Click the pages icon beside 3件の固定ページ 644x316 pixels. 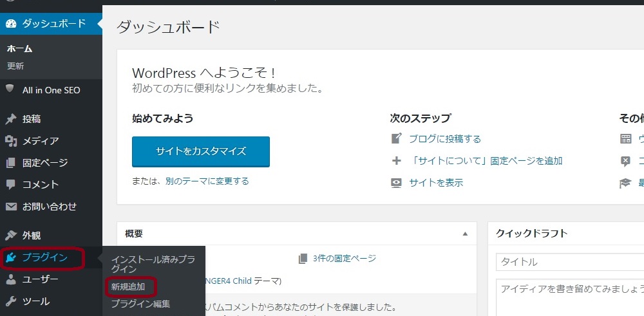point(303,259)
